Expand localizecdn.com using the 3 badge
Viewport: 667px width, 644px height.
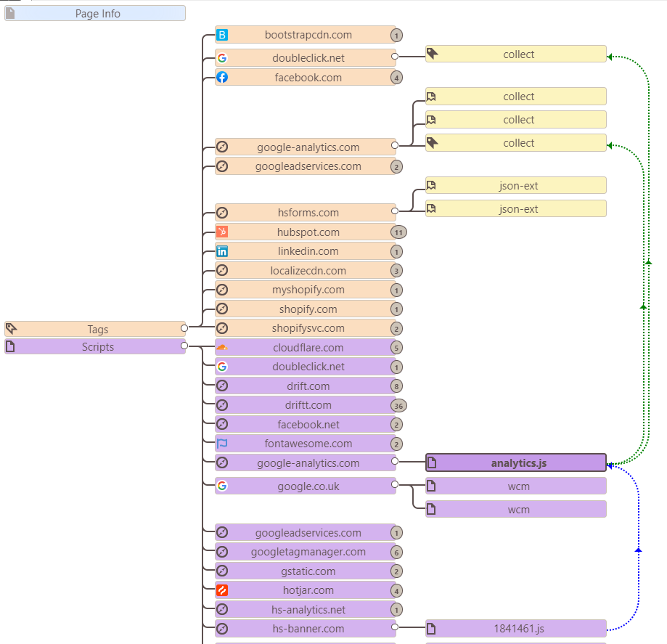click(x=396, y=271)
